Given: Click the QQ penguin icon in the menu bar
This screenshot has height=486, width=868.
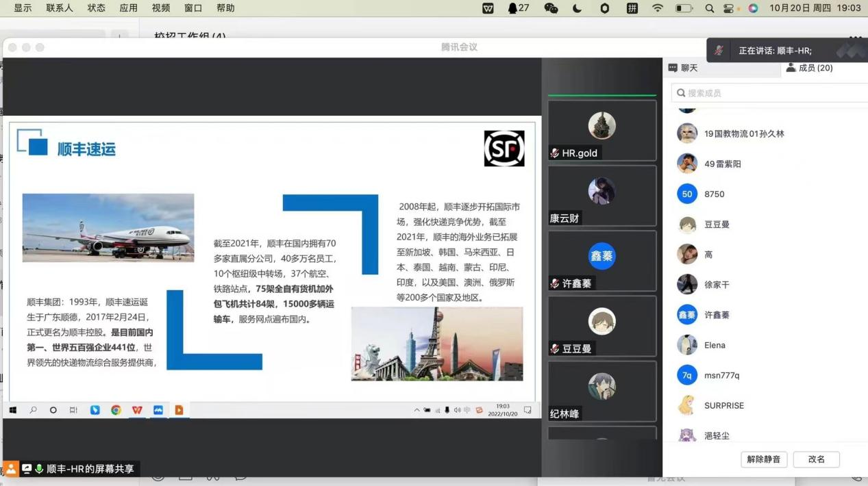Looking at the screenshot, I should [x=513, y=8].
